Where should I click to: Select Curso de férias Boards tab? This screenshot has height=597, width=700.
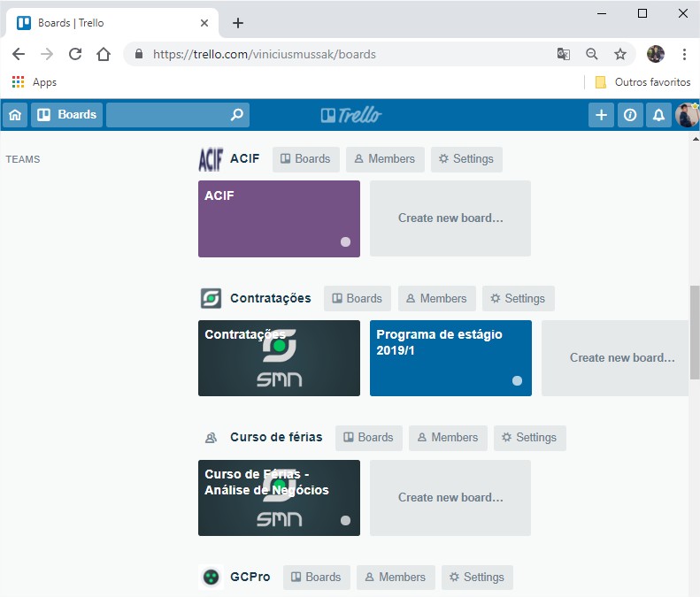coord(368,438)
